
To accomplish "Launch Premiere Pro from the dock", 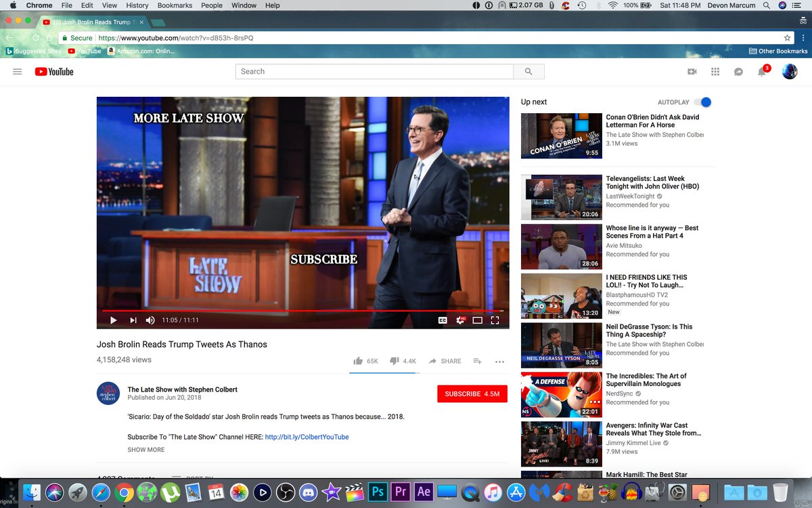I will [400, 492].
